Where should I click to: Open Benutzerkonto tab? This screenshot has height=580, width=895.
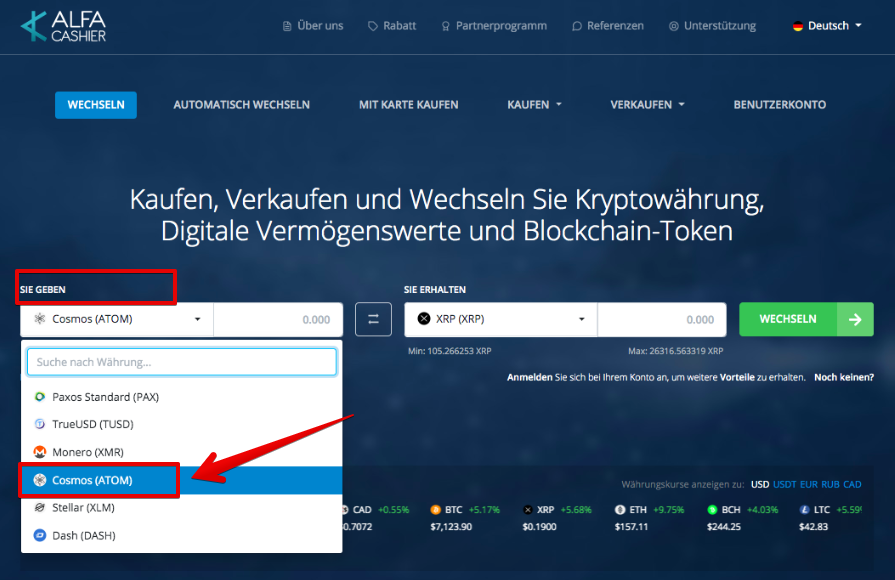(x=780, y=105)
